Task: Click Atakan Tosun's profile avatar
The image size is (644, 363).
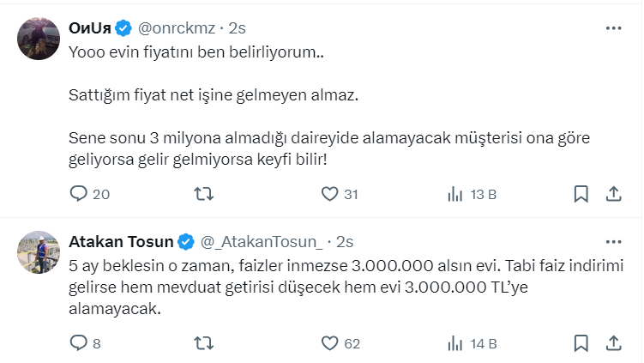Action: pyautogui.click(x=36, y=251)
